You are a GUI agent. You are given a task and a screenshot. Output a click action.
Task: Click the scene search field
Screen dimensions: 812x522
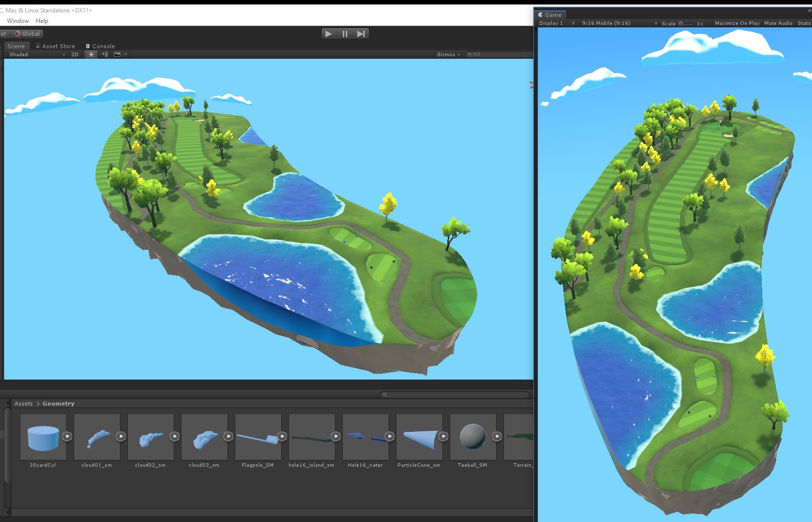click(499, 54)
